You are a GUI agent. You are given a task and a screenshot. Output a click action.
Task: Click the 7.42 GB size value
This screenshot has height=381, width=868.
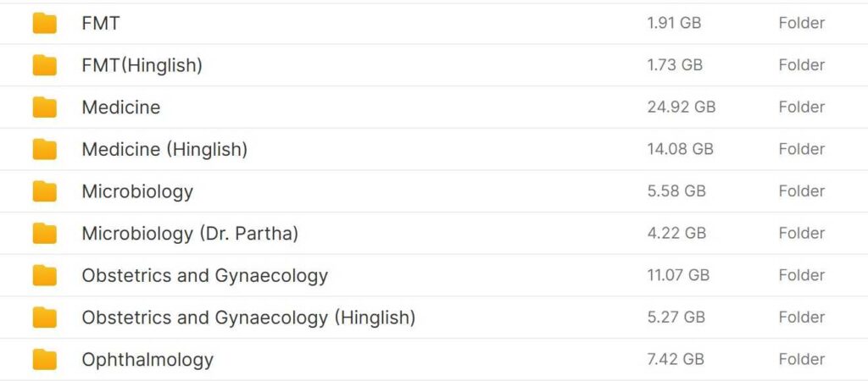tap(676, 360)
